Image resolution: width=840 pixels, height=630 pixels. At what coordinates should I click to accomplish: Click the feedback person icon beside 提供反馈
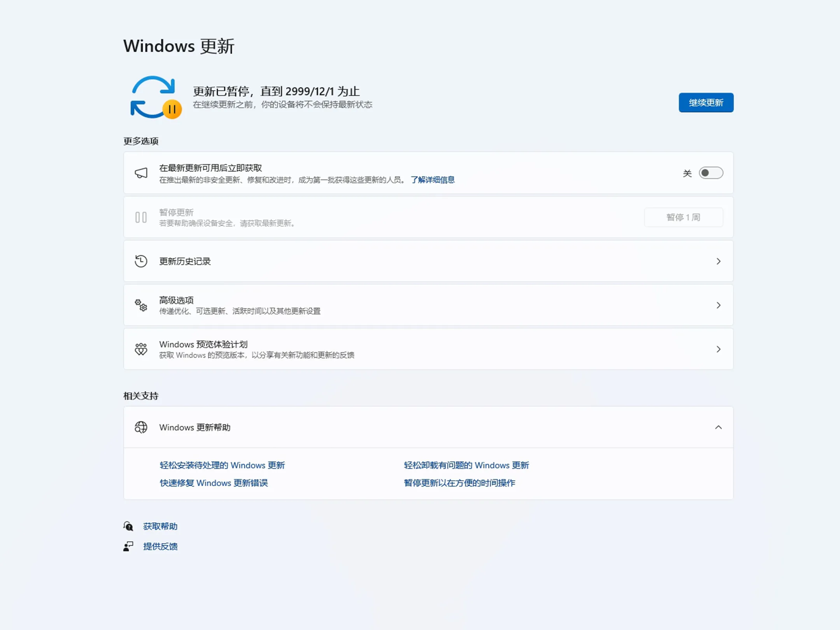(128, 546)
